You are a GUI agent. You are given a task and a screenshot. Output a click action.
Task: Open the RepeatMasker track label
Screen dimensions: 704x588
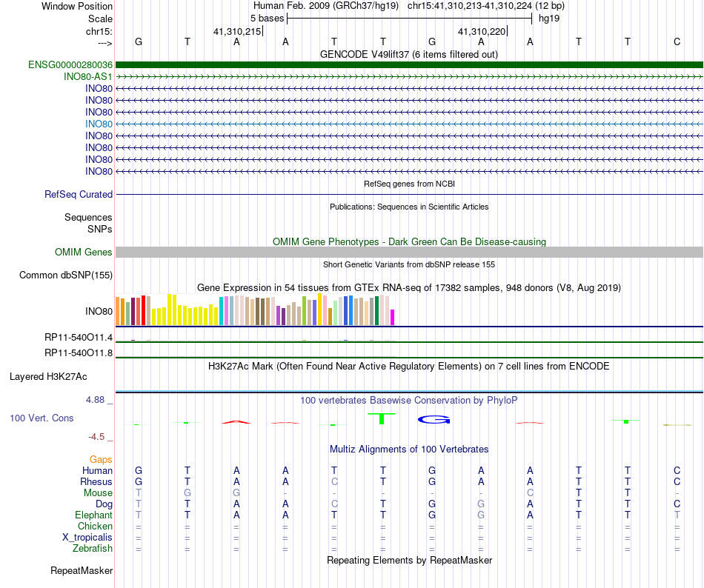[82, 571]
